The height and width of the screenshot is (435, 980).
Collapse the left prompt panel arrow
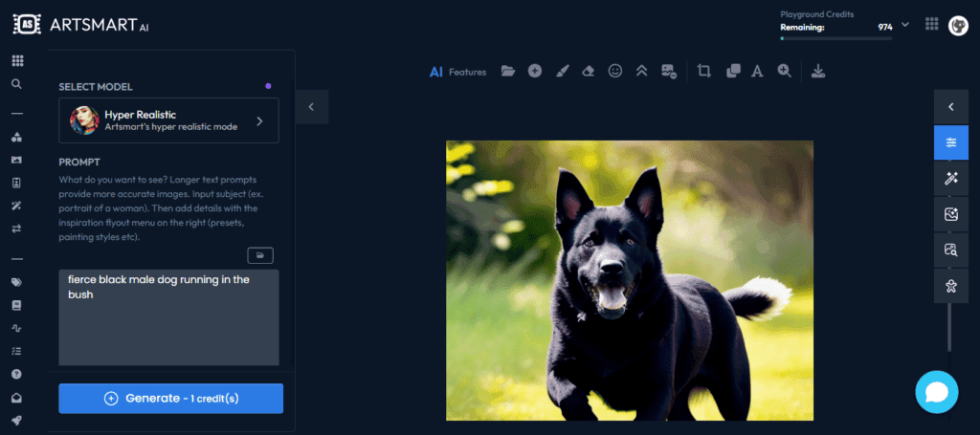click(x=311, y=107)
